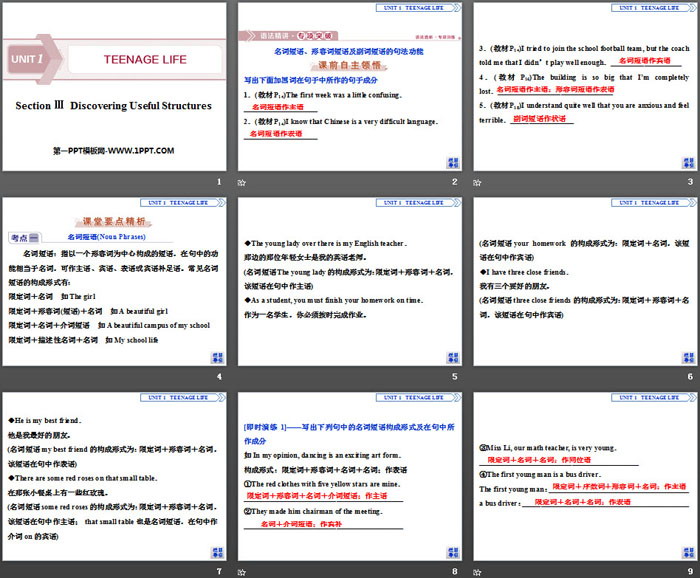Click 'He is my best friend' on slide 7
The height and width of the screenshot is (578, 700).
coord(45,420)
